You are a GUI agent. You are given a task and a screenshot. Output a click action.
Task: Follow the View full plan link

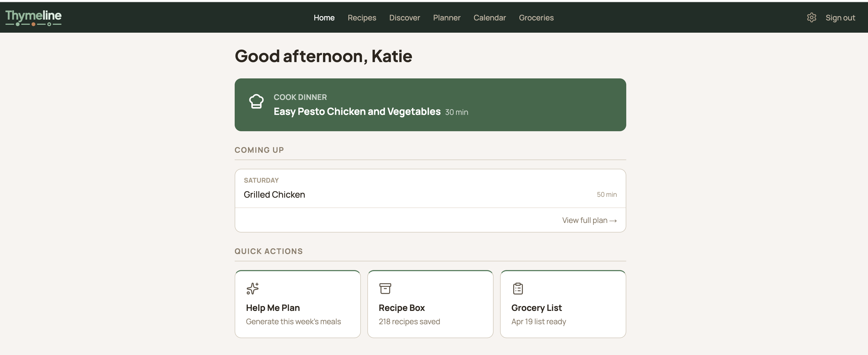(589, 220)
